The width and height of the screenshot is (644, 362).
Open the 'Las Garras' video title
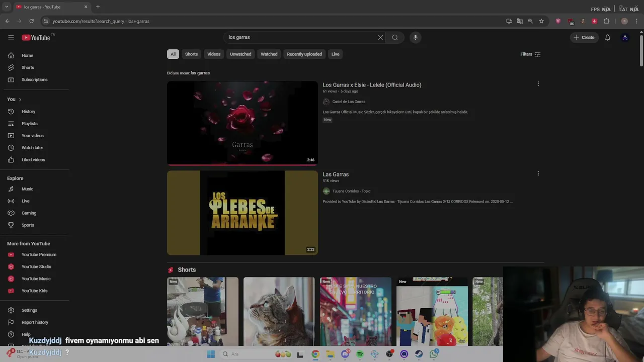tap(336, 174)
